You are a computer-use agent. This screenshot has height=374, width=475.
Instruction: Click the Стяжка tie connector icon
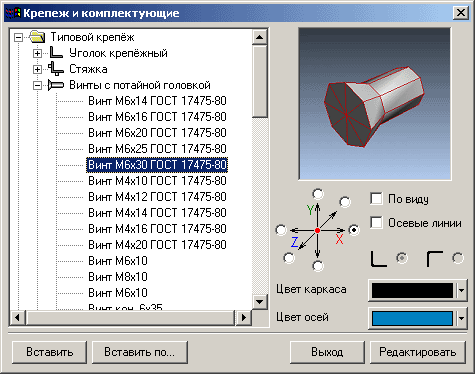pyautogui.click(x=55, y=69)
